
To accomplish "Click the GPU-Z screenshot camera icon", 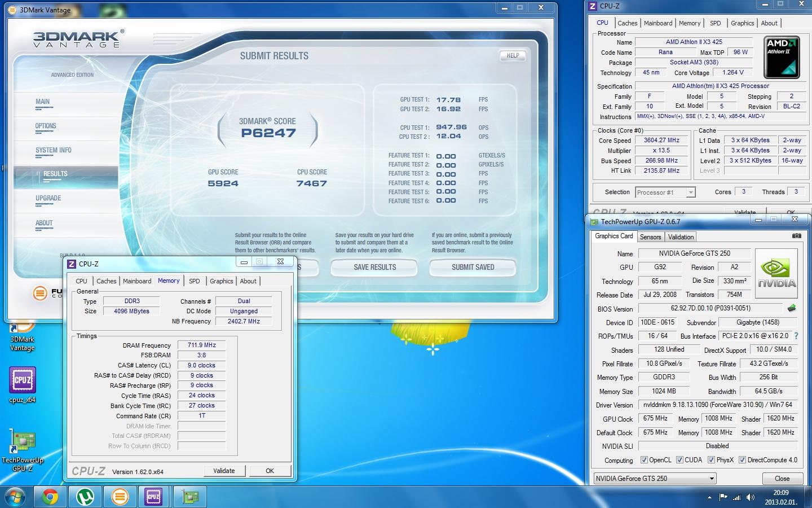I will [796, 236].
